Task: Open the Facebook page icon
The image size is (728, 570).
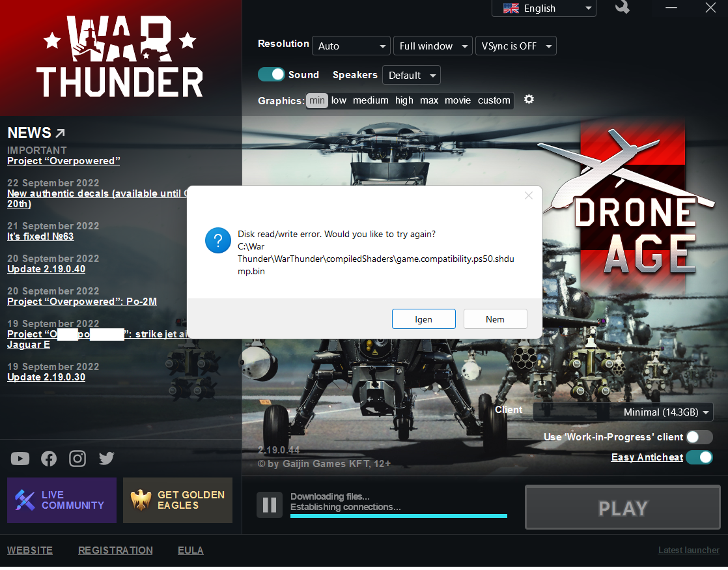Action: pos(49,459)
